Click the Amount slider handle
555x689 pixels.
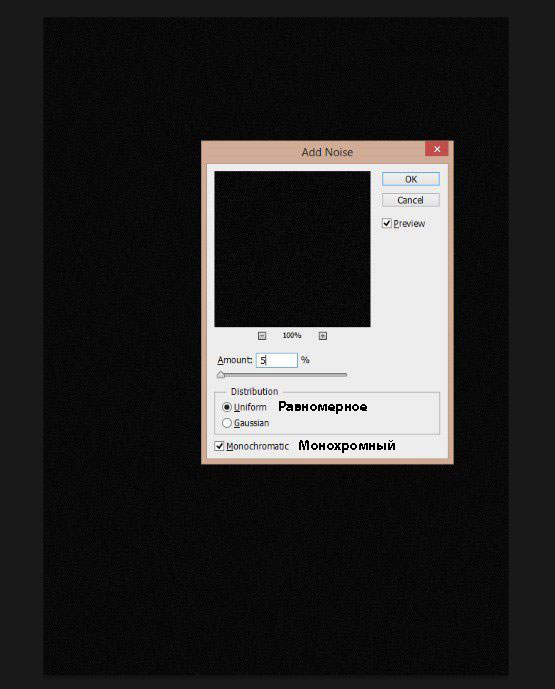(x=221, y=375)
